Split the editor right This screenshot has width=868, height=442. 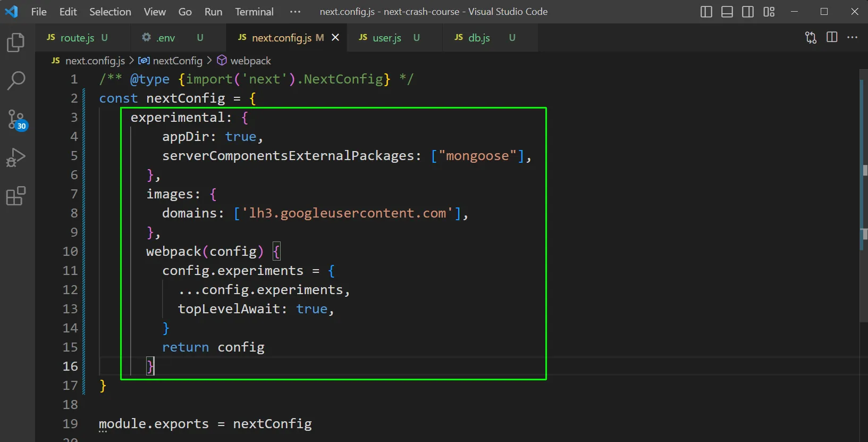pos(832,37)
